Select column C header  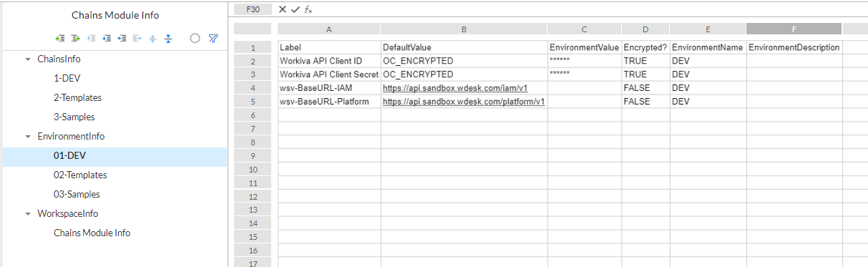[585, 29]
